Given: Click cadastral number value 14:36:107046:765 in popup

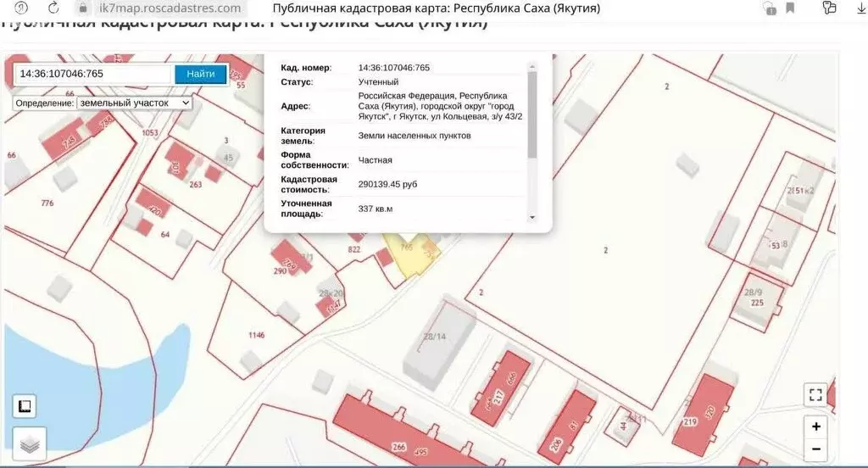Looking at the screenshot, I should 393,68.
